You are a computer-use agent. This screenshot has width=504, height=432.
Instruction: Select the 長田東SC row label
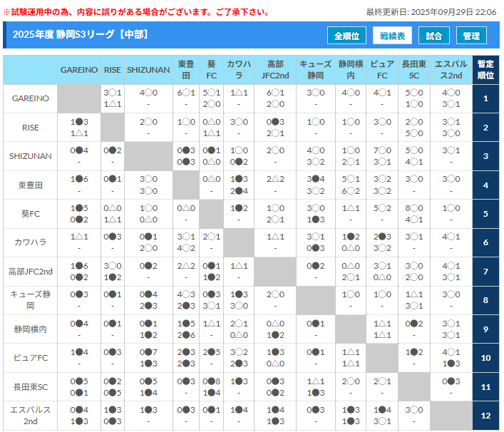pos(31,386)
